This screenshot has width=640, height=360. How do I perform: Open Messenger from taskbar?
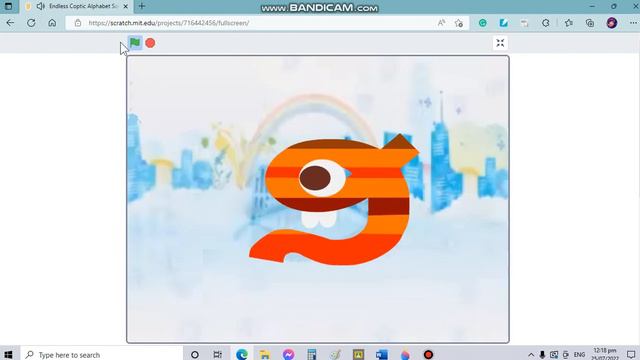click(x=288, y=354)
